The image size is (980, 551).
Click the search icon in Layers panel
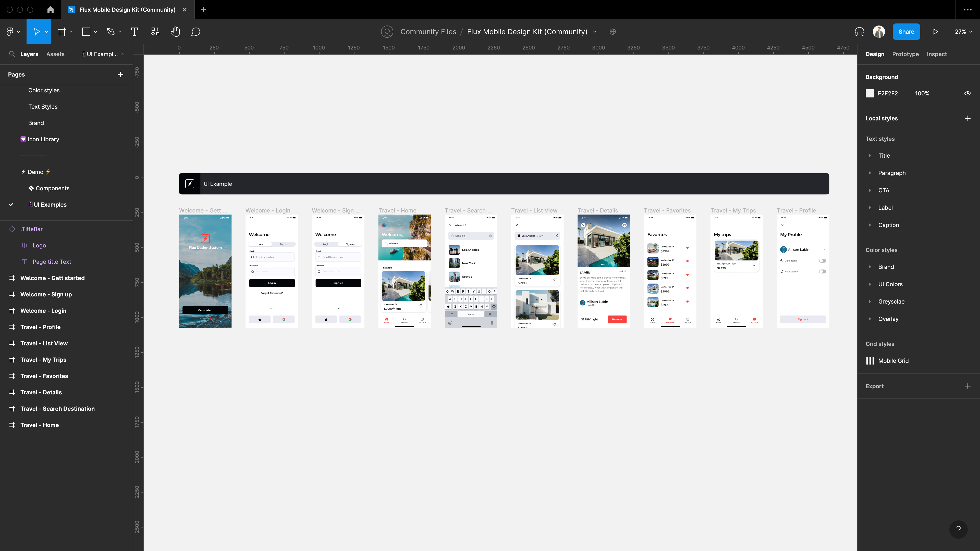click(x=12, y=54)
